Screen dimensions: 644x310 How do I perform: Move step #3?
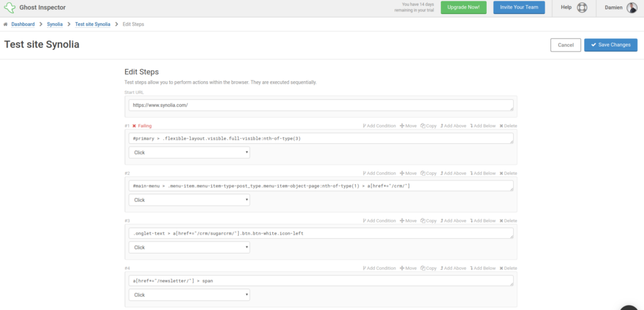click(408, 221)
